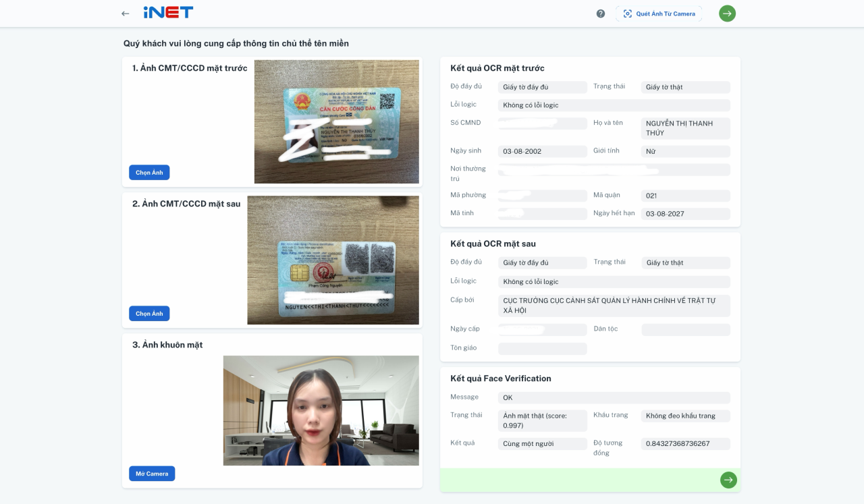Select the empty Tôn giáo field
The height and width of the screenshot is (504, 864).
click(x=542, y=349)
